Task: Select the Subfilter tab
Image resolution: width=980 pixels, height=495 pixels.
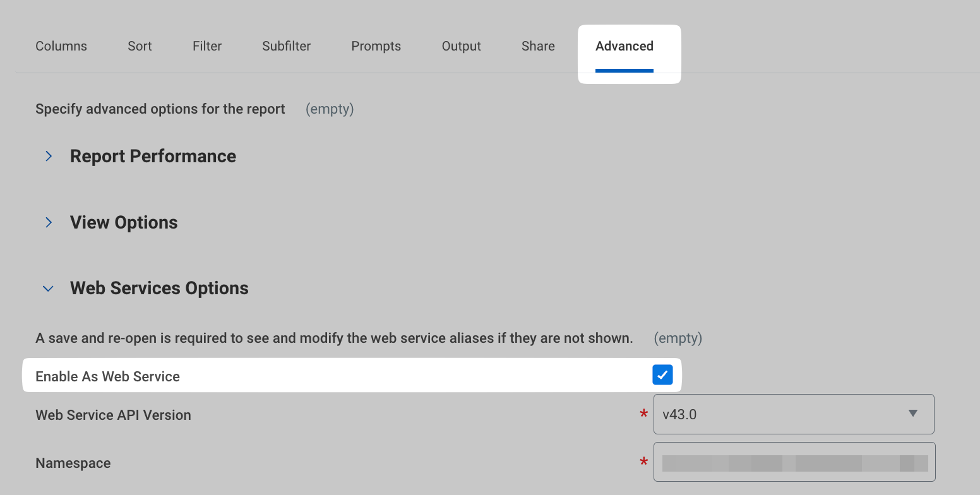Action: pos(286,46)
